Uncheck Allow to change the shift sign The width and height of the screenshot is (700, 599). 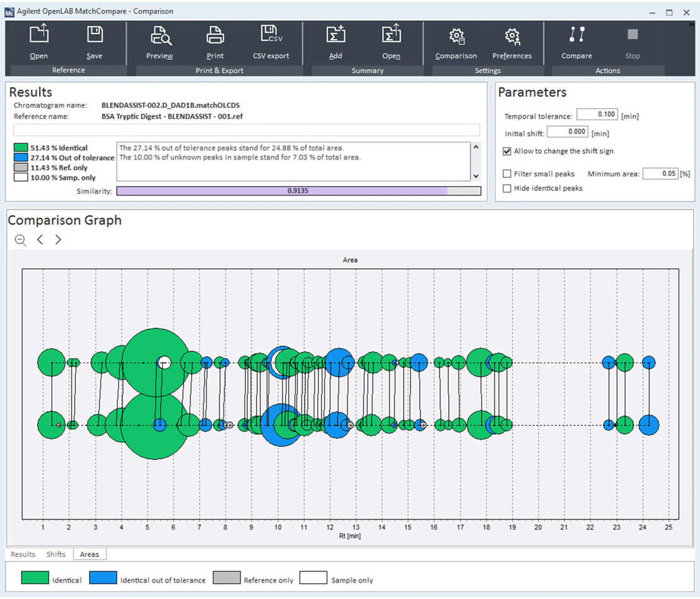click(507, 151)
